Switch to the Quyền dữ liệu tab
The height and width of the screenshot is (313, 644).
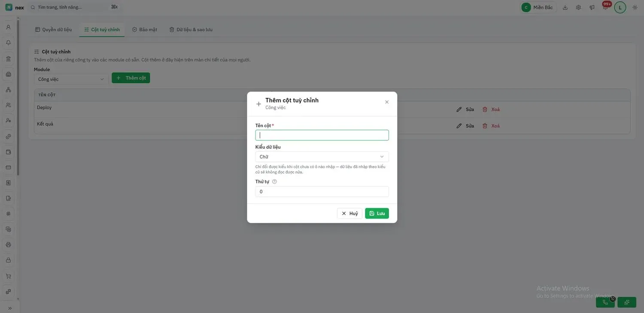[53, 30]
